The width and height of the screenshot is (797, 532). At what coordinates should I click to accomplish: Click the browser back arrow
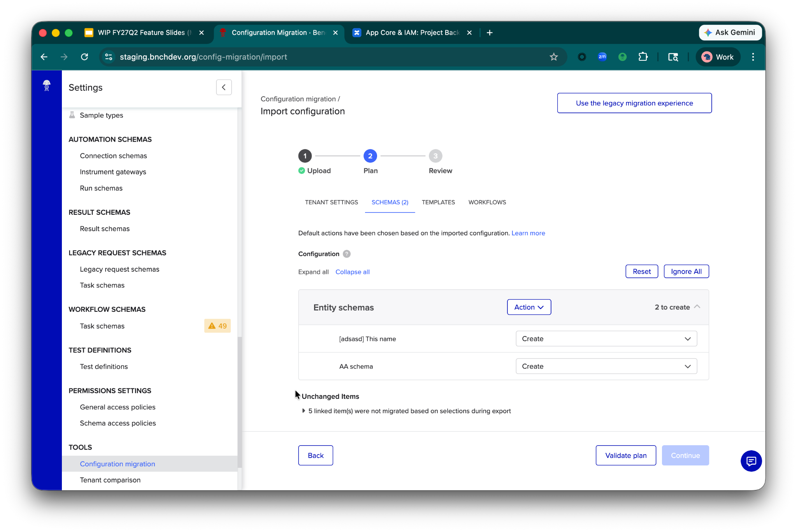tap(44, 57)
